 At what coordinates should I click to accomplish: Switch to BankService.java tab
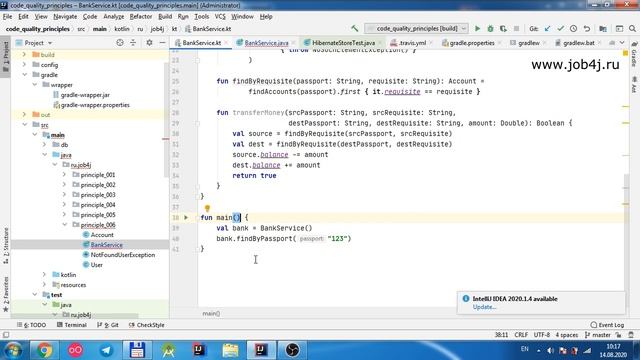[266, 42]
